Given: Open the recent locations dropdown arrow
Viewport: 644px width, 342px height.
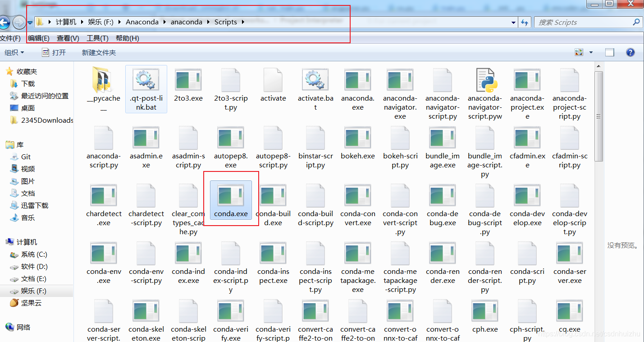Looking at the screenshot, I should pos(30,22).
